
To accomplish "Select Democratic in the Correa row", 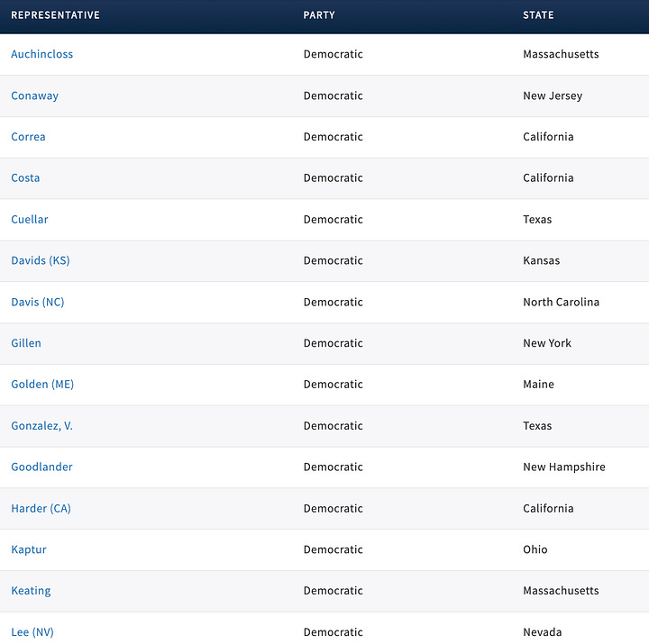I will pyautogui.click(x=334, y=137).
